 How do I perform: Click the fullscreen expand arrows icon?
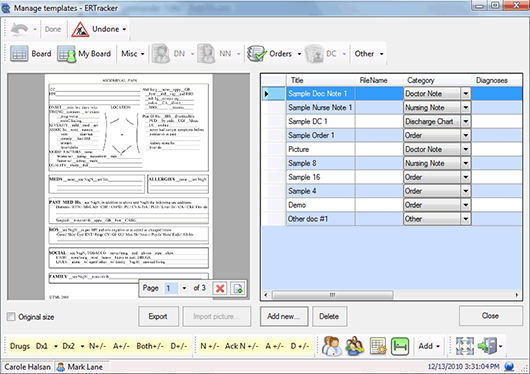pos(464,346)
